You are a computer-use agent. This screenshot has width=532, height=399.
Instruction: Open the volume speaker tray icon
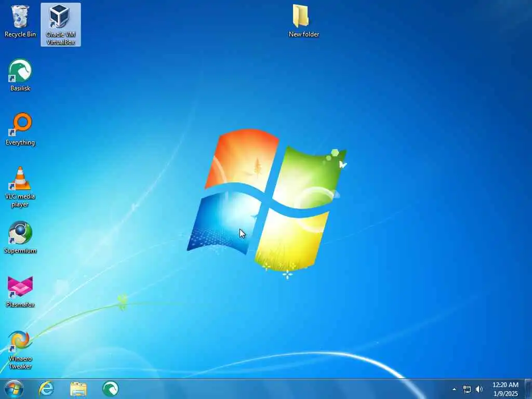pos(479,389)
